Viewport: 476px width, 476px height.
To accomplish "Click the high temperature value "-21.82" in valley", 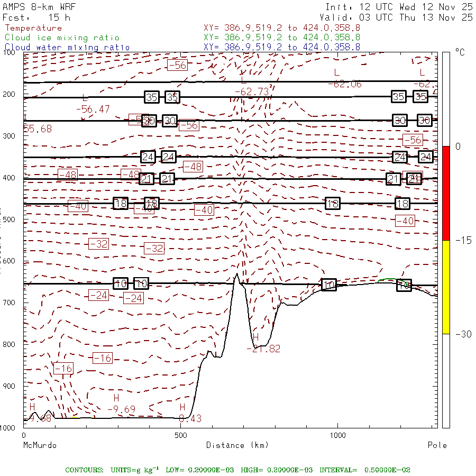I will [x=263, y=349].
